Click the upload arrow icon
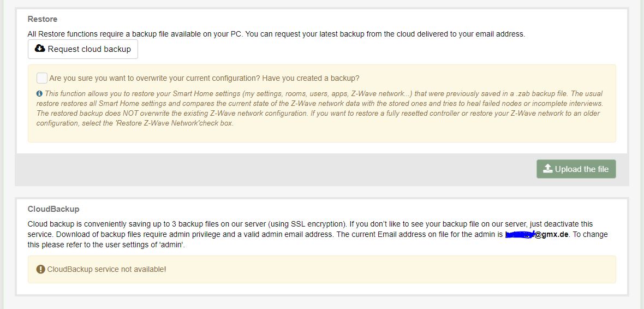The height and width of the screenshot is (309, 644). [x=548, y=169]
